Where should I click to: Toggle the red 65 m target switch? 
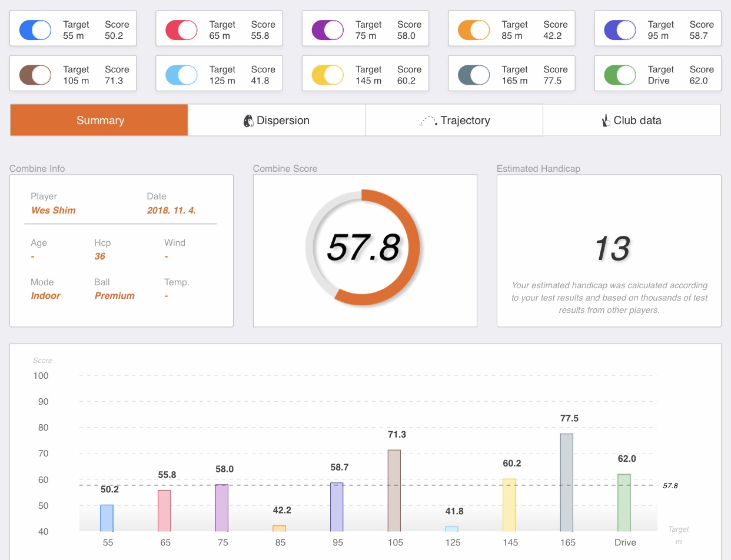181,30
